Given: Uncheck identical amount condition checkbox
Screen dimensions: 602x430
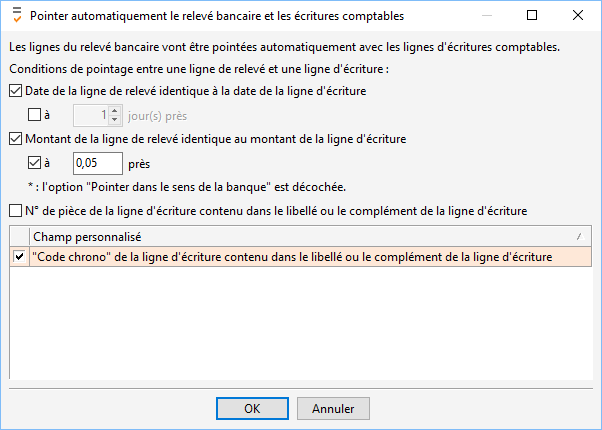Looking at the screenshot, I should [15, 139].
